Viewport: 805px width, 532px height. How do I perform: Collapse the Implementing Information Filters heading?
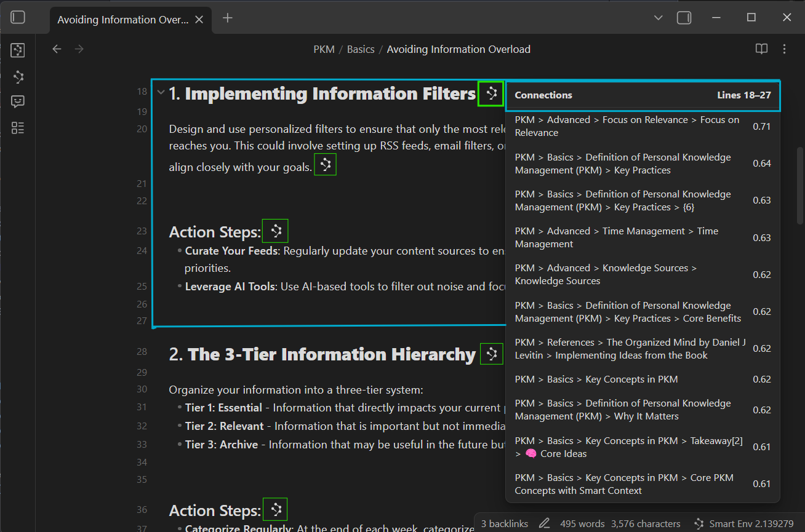pyautogui.click(x=161, y=93)
